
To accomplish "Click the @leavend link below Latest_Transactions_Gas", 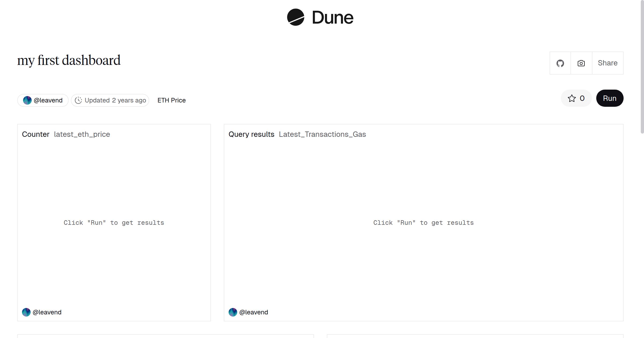I will click(254, 312).
